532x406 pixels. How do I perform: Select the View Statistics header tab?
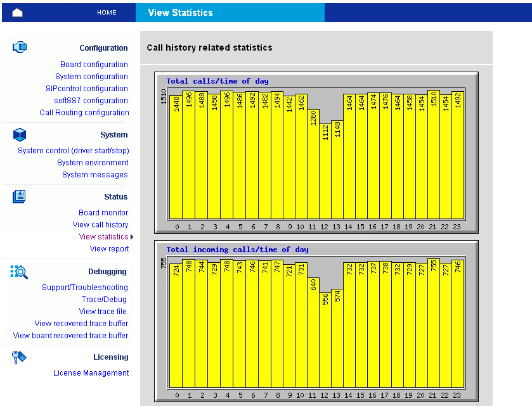(x=180, y=13)
